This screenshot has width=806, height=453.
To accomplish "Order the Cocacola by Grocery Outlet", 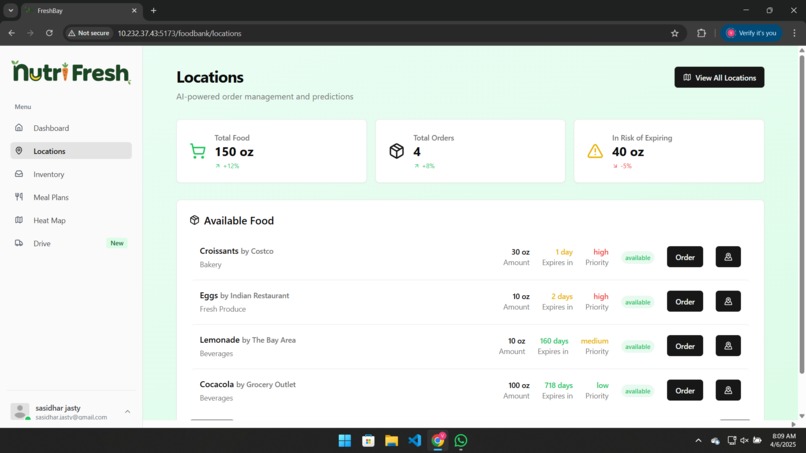I will click(x=685, y=390).
